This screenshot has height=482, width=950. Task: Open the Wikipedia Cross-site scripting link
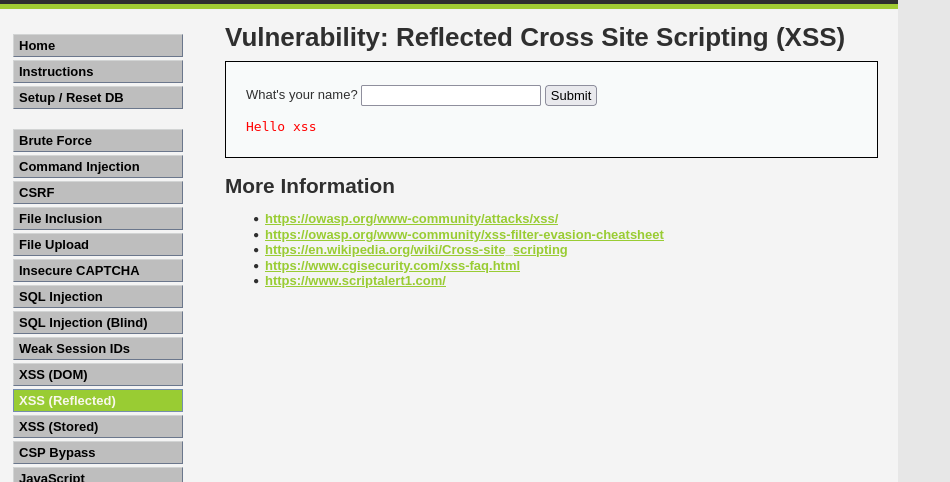(416, 250)
